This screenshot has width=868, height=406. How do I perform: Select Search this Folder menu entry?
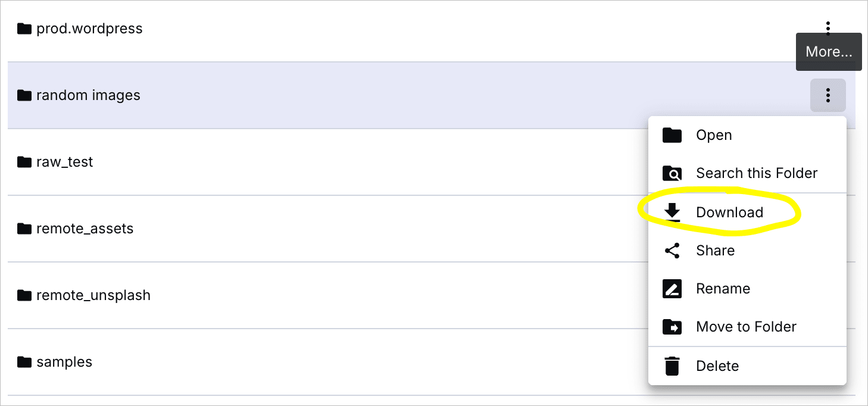pos(757,173)
